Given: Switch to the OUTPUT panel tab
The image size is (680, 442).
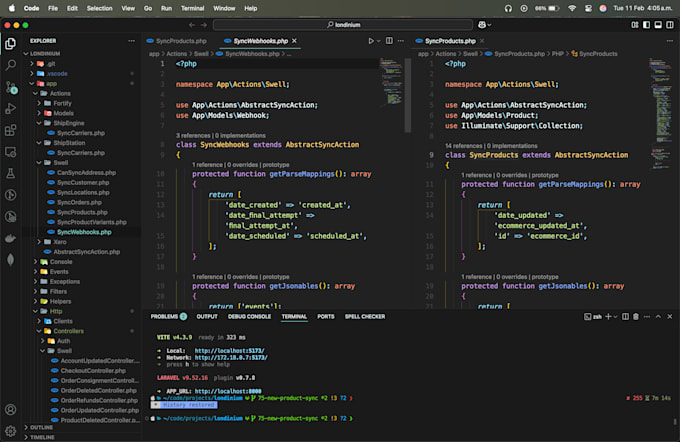Looking at the screenshot, I should click(x=207, y=317).
